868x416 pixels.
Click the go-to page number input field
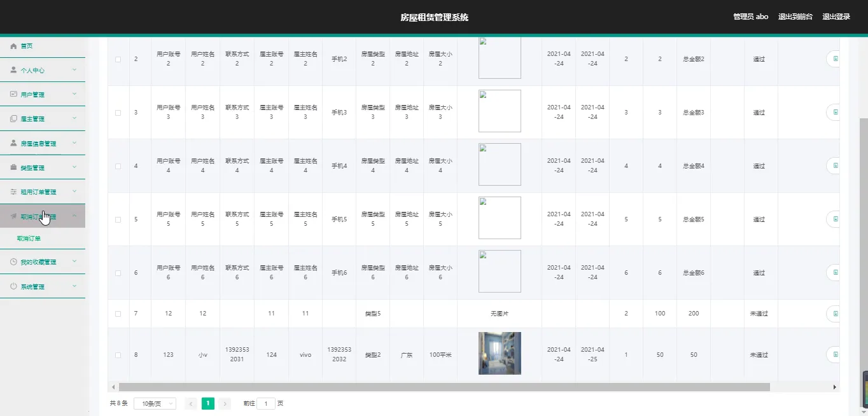pos(266,403)
